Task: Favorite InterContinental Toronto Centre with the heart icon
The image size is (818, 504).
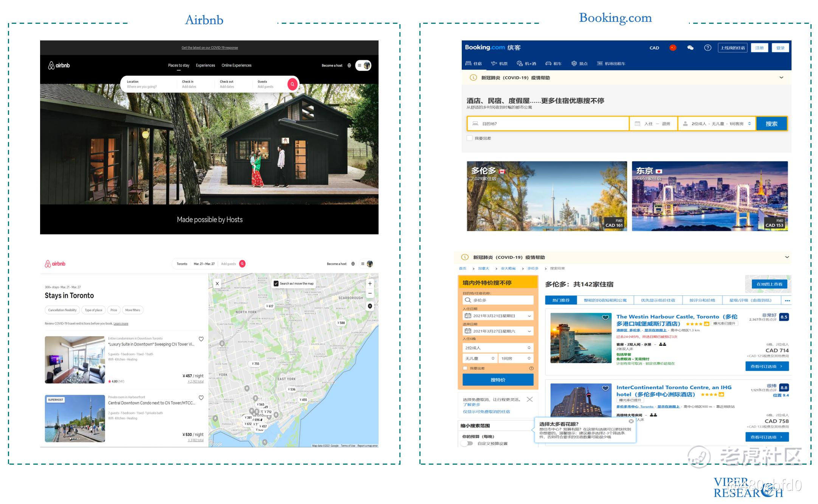Action: [x=605, y=388]
